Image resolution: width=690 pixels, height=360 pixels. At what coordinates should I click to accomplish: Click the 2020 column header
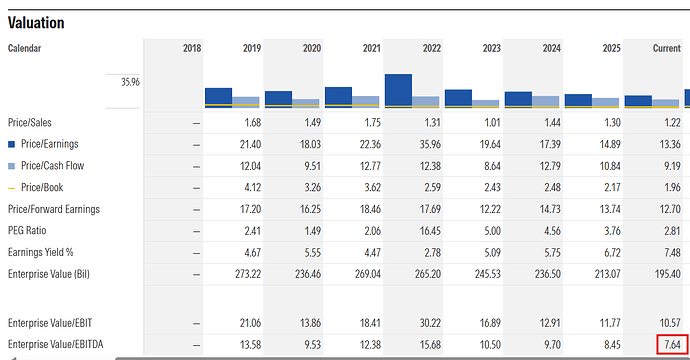312,48
